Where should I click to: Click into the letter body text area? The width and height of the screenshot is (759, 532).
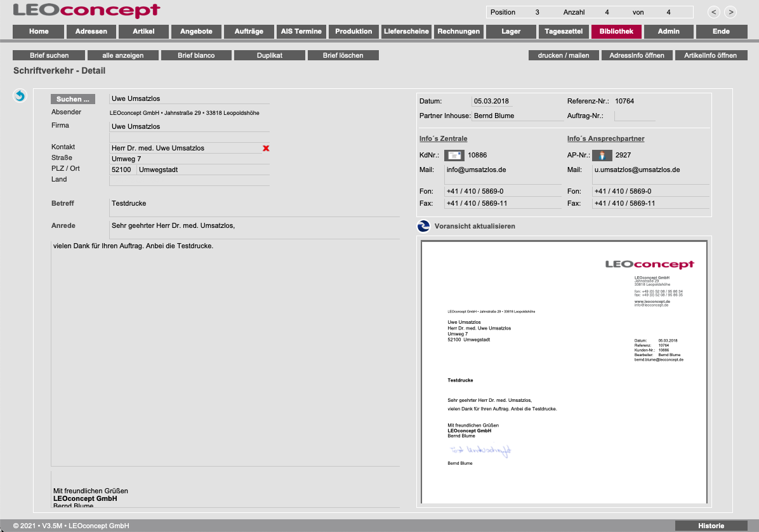coord(225,354)
